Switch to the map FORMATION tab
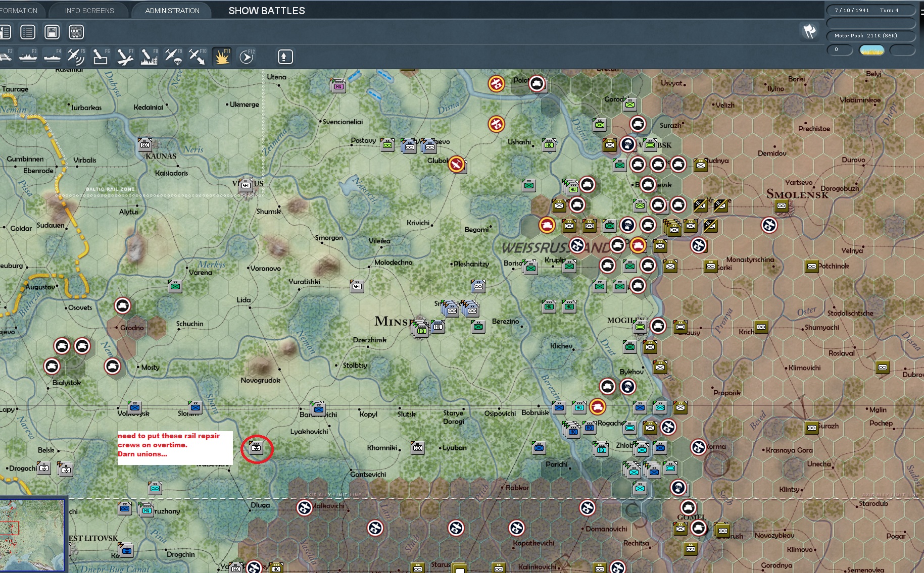The image size is (924, 573). tap(19, 11)
